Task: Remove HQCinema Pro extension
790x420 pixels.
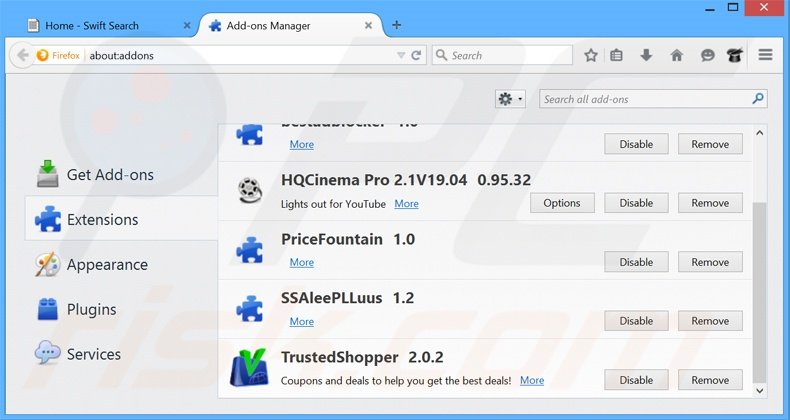Action: coord(710,203)
